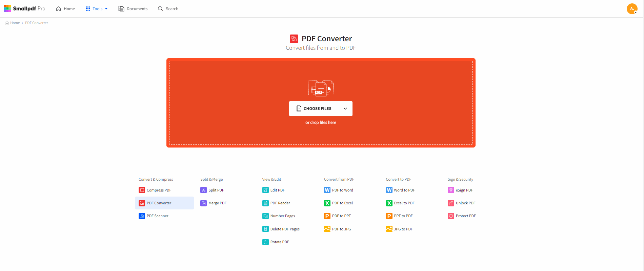Image resolution: width=644 pixels, height=271 pixels.
Task: Click the CHOOSE FILES button
Action: tap(314, 109)
